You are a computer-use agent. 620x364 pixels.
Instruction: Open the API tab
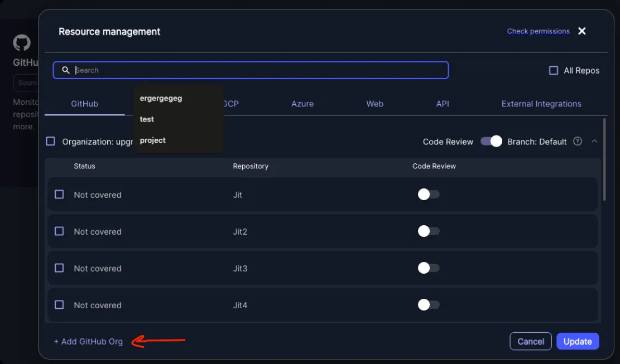tap(443, 104)
